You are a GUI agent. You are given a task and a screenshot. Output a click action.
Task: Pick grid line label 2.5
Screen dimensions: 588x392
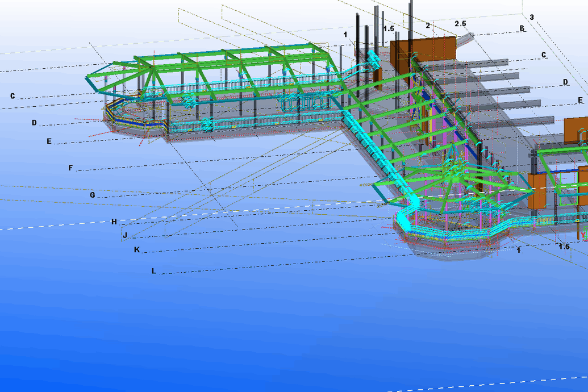460,23
